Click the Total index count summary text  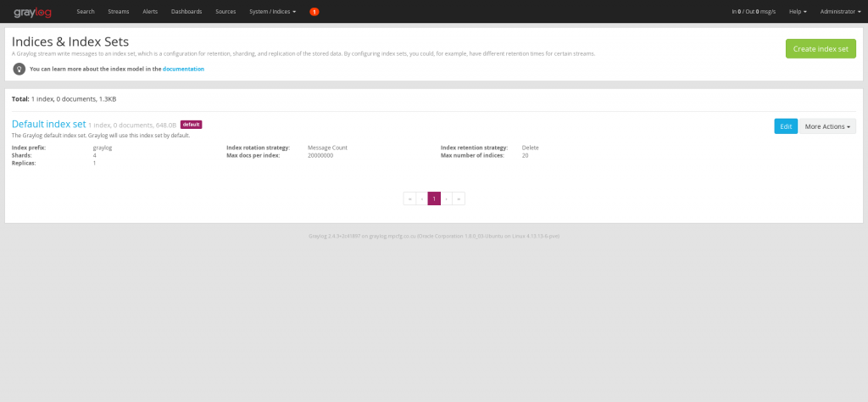pos(64,99)
